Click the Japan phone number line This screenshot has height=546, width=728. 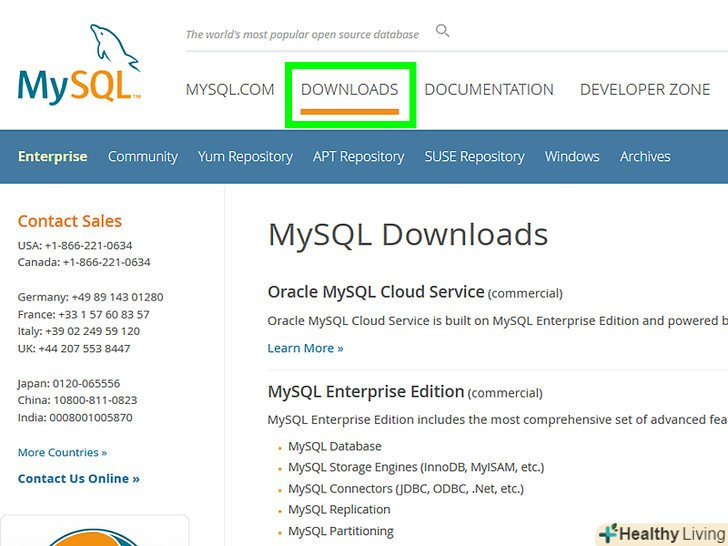click(69, 384)
